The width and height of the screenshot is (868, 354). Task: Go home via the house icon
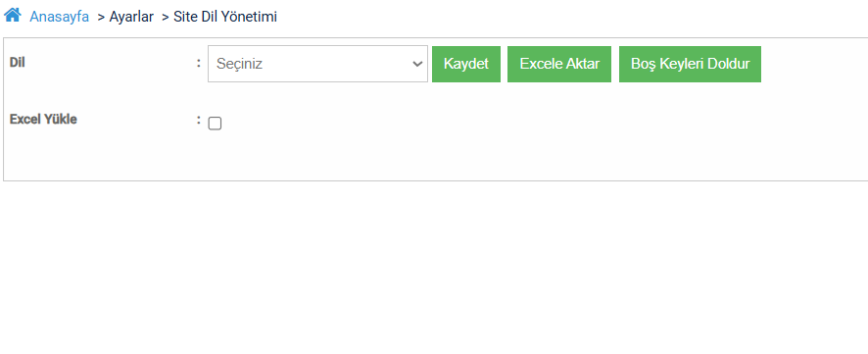point(13,15)
